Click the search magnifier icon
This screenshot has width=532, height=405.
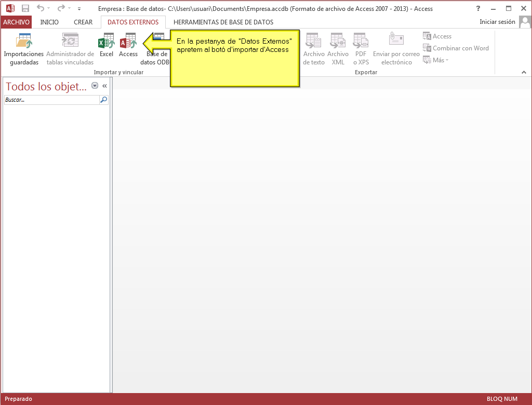point(104,100)
